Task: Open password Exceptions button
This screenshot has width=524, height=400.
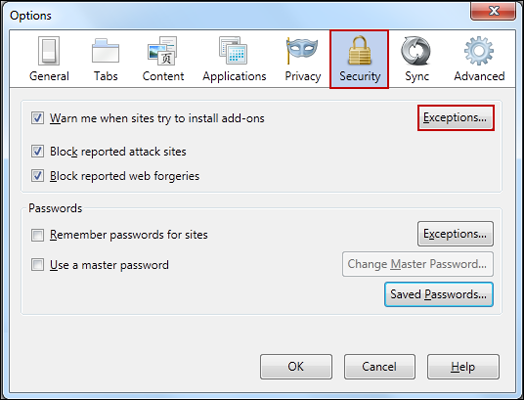Action: (x=455, y=234)
